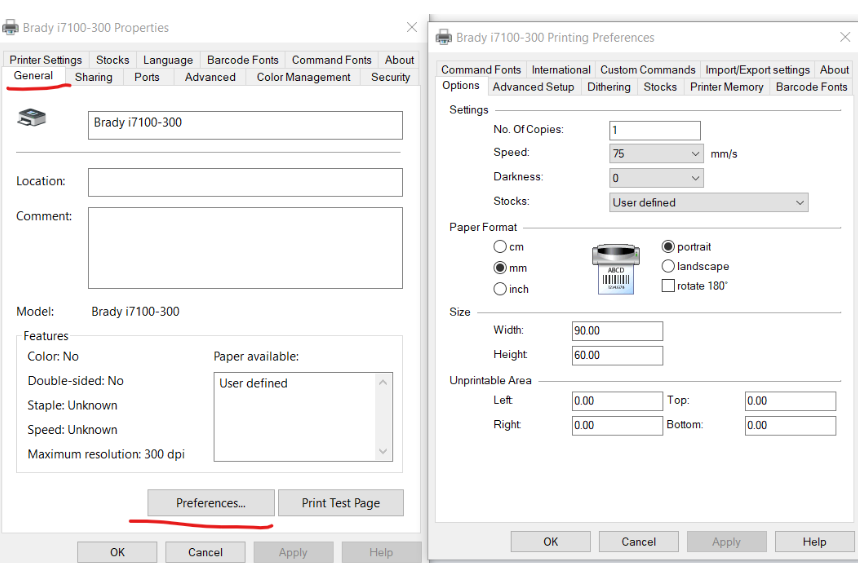858x563 pixels.
Task: Close the Printing Preferences window
Action: (x=845, y=37)
